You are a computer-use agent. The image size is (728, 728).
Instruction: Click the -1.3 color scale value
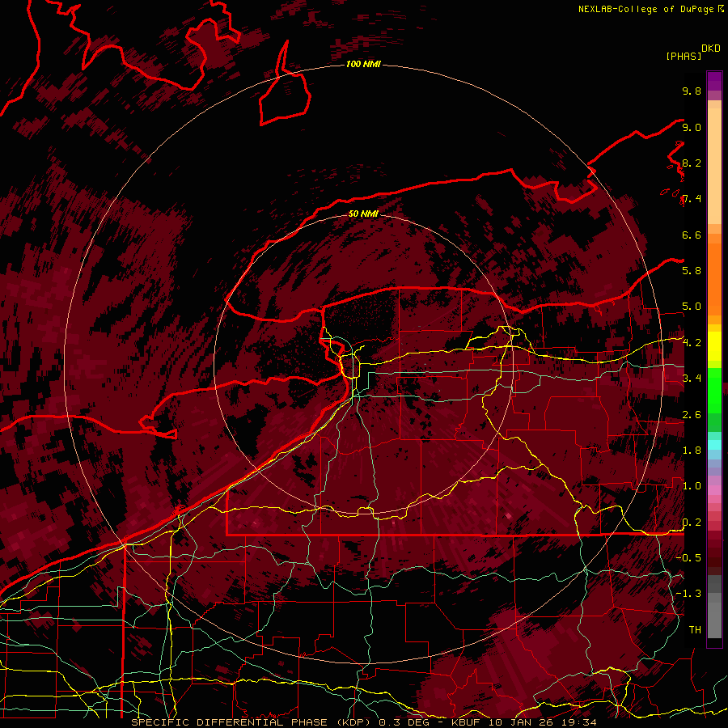click(x=688, y=594)
